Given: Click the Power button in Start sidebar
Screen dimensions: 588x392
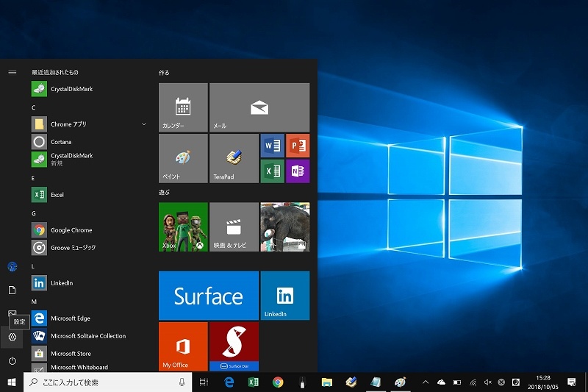Looking at the screenshot, I should coord(12,360).
